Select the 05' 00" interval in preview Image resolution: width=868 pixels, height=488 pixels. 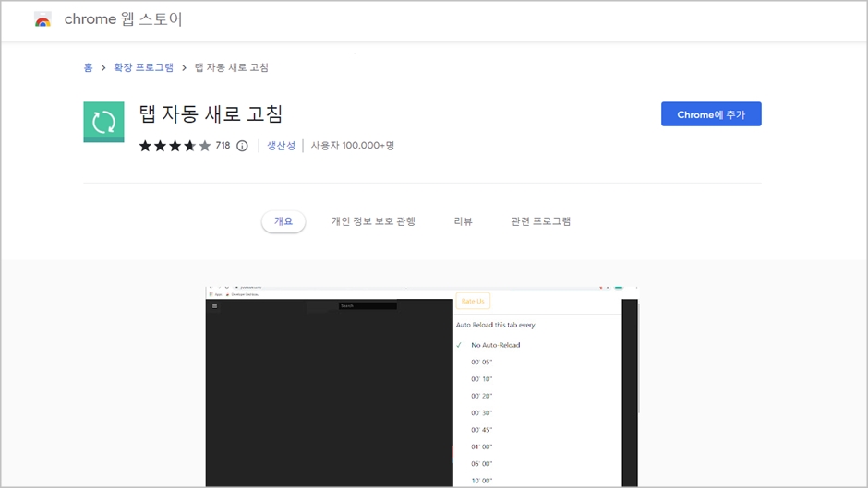(x=482, y=464)
